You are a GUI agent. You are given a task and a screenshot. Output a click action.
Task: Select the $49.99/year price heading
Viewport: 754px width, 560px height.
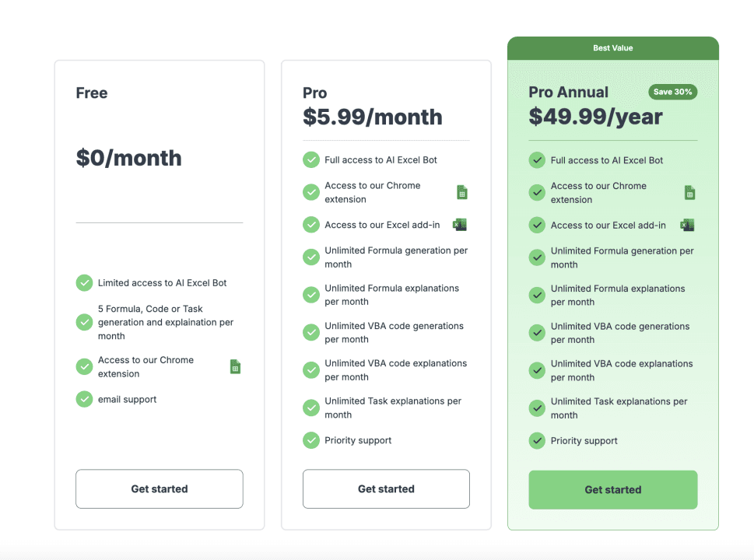pyautogui.click(x=595, y=117)
